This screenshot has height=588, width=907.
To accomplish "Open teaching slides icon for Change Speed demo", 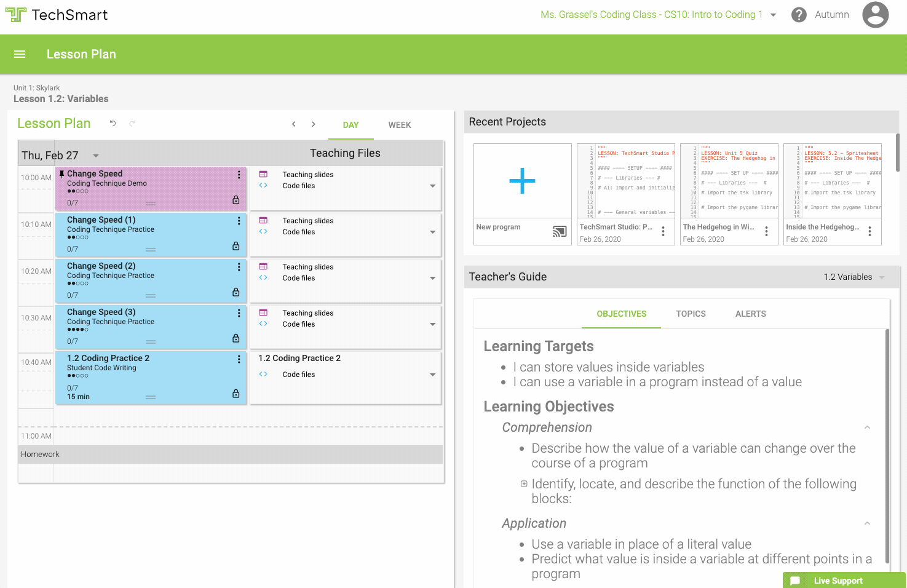I will tap(263, 174).
